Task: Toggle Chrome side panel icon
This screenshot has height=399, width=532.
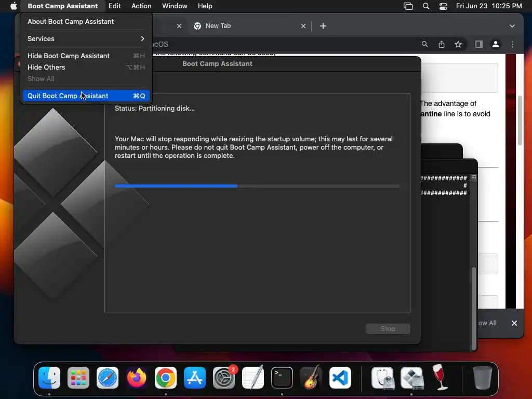Action: coord(478,44)
